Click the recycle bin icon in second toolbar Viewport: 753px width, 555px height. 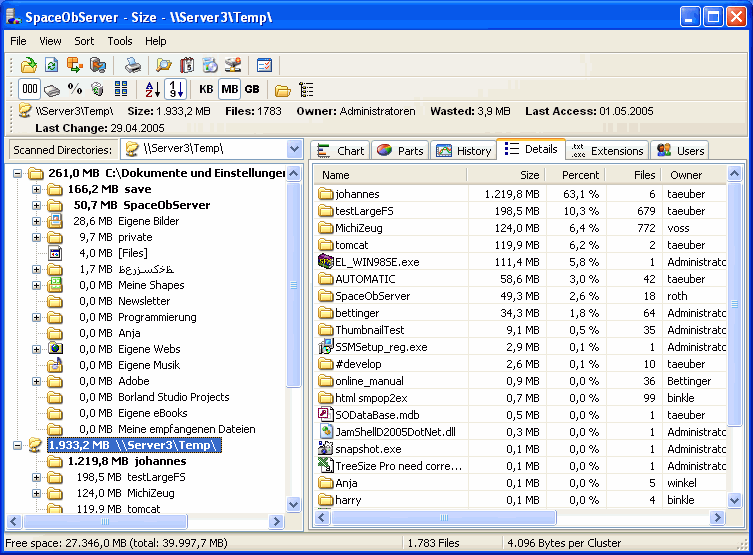tap(97, 89)
